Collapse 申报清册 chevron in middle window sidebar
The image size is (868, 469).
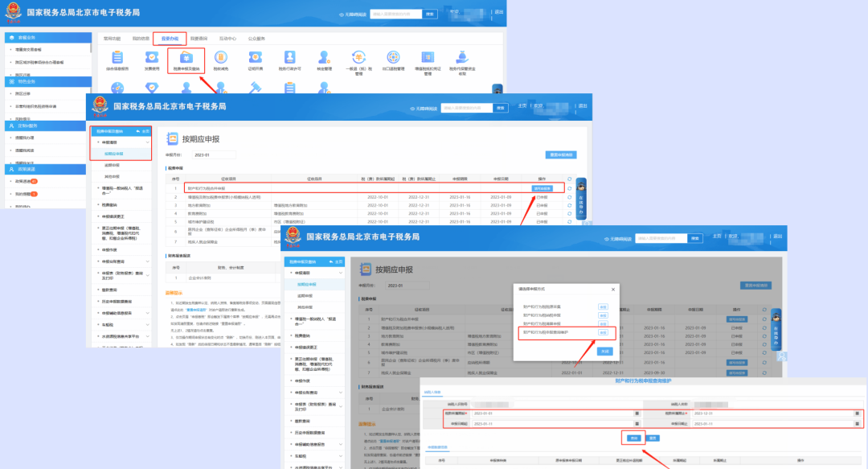point(147,142)
